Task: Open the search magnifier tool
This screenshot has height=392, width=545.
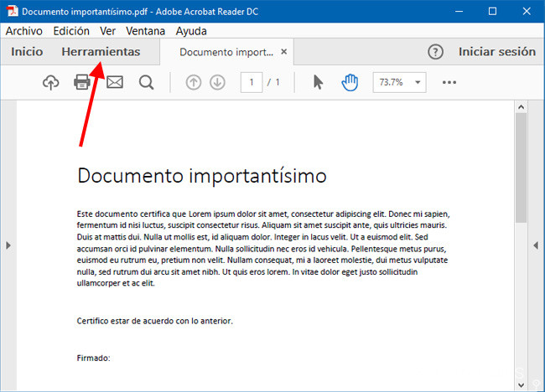Action: [x=147, y=82]
